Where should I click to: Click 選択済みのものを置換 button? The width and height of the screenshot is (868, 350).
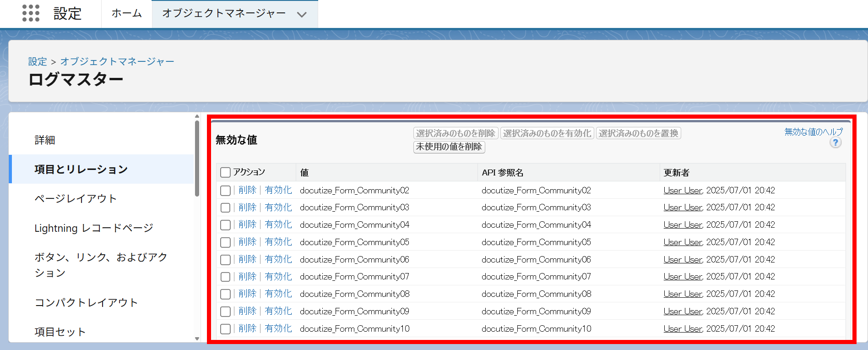pos(638,133)
